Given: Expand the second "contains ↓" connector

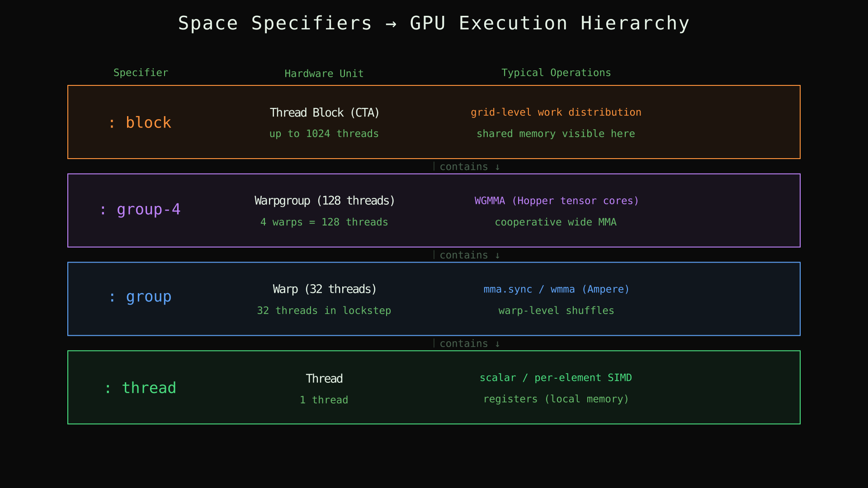Looking at the screenshot, I should 466,255.
